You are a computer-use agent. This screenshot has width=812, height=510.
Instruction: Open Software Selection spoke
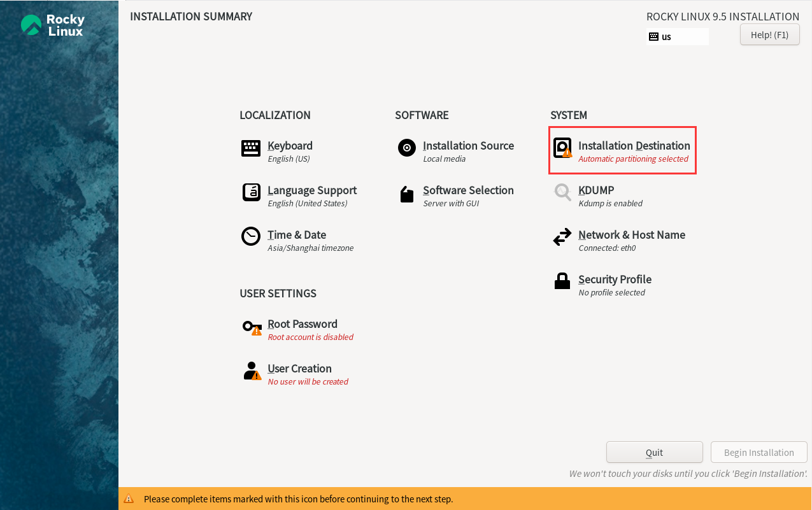tap(468, 190)
